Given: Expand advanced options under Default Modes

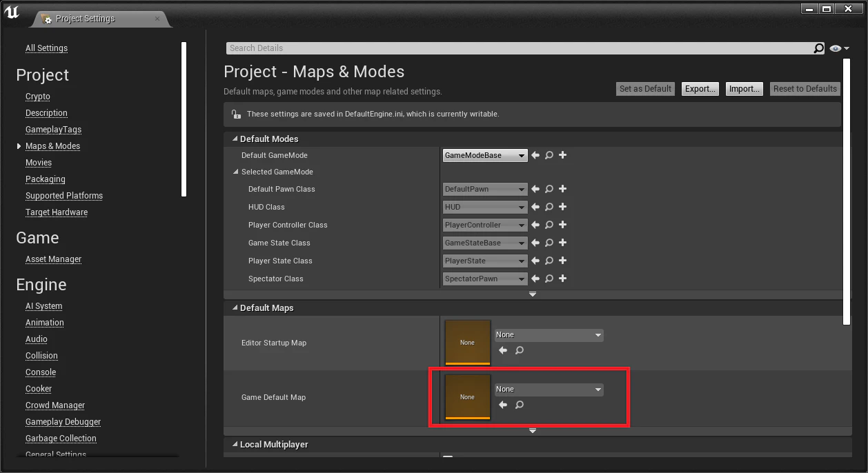Looking at the screenshot, I should tap(533, 294).
